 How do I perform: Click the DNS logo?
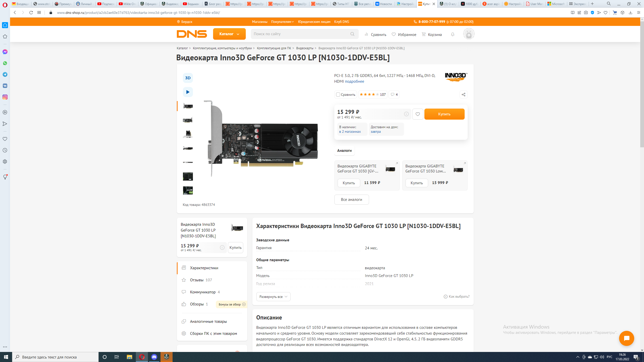coord(192,34)
